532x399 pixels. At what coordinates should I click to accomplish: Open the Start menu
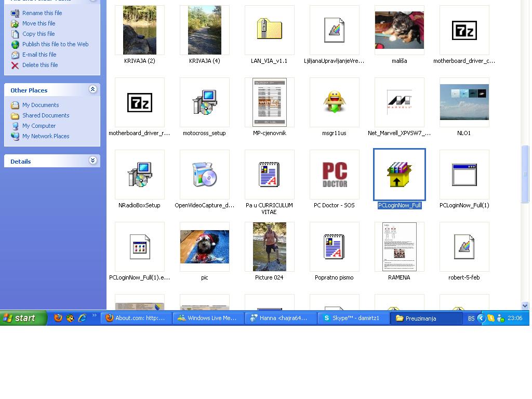tap(23, 318)
